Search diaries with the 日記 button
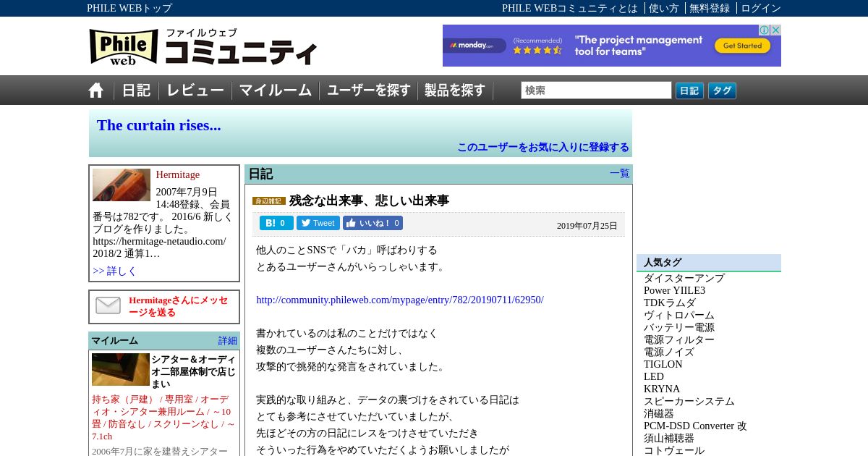 (x=689, y=90)
